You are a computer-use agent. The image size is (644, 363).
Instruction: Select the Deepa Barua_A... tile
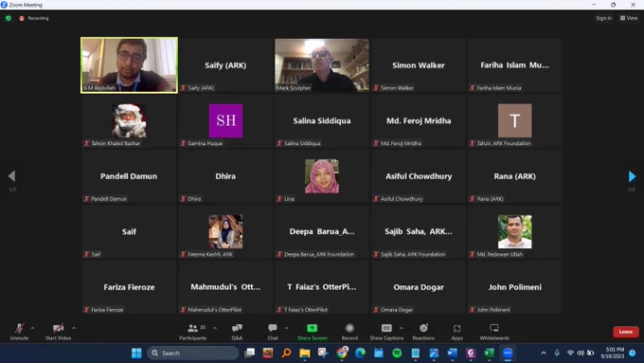point(322,232)
